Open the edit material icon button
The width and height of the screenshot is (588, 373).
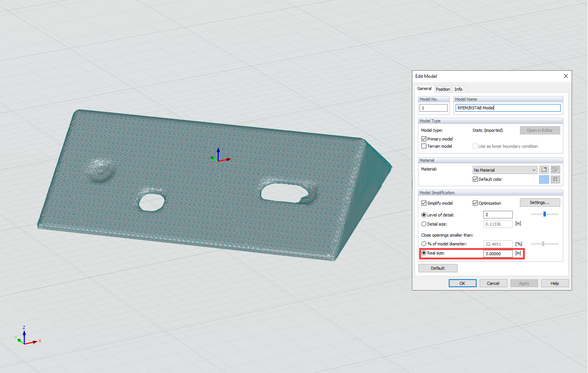coord(555,170)
